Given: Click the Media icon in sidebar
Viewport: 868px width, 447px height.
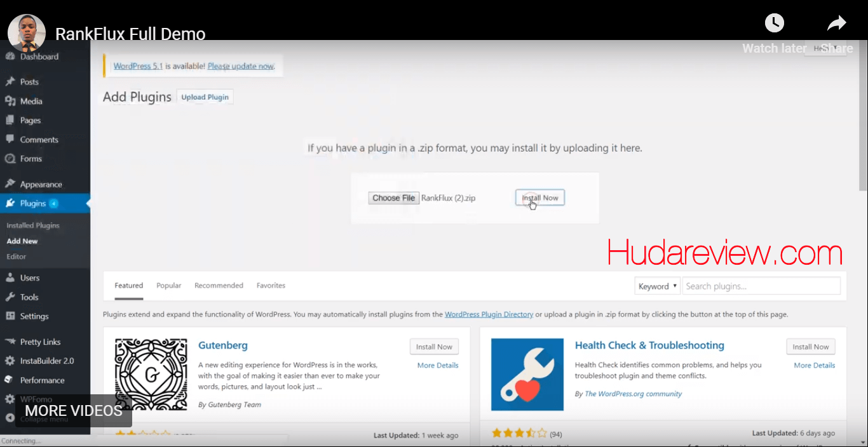Looking at the screenshot, I should [10, 101].
